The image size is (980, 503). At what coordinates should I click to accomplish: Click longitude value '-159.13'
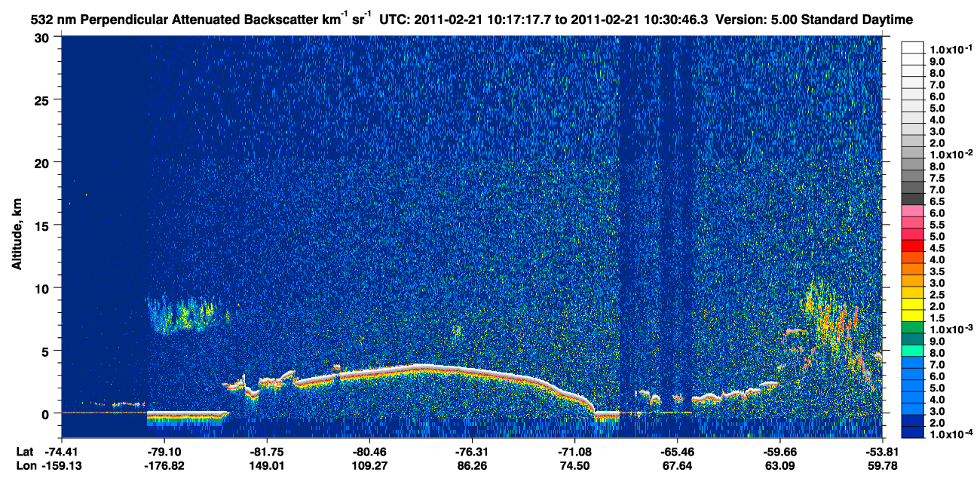coord(61,465)
